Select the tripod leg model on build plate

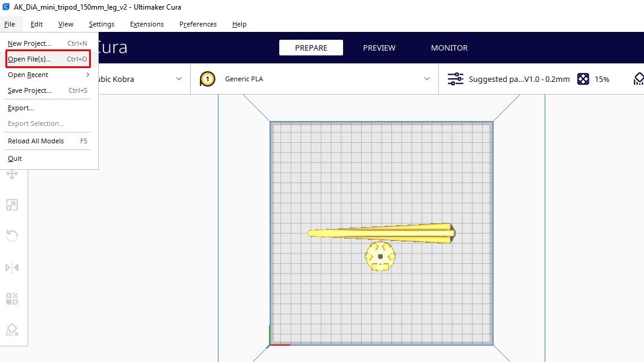pos(382,233)
